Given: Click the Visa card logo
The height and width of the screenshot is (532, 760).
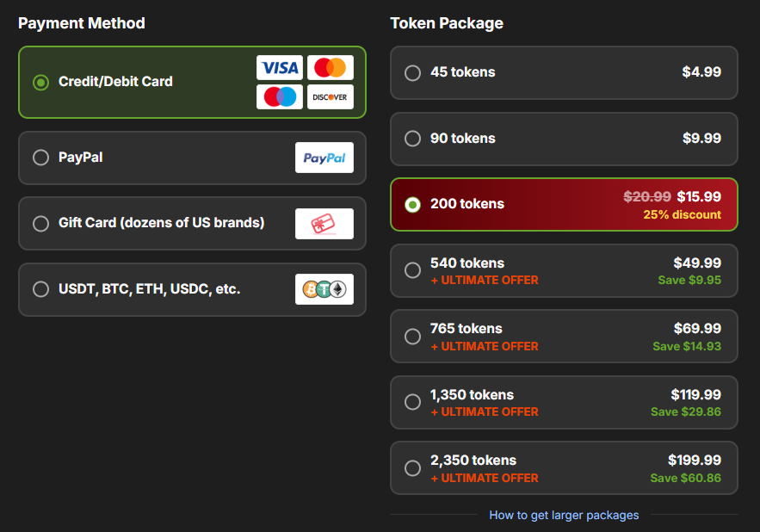Looking at the screenshot, I should [279, 68].
